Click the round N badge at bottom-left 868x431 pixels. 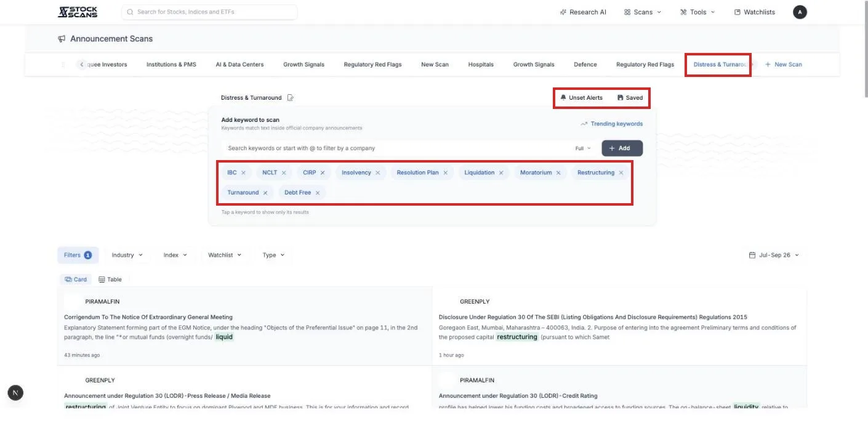pyautogui.click(x=15, y=392)
